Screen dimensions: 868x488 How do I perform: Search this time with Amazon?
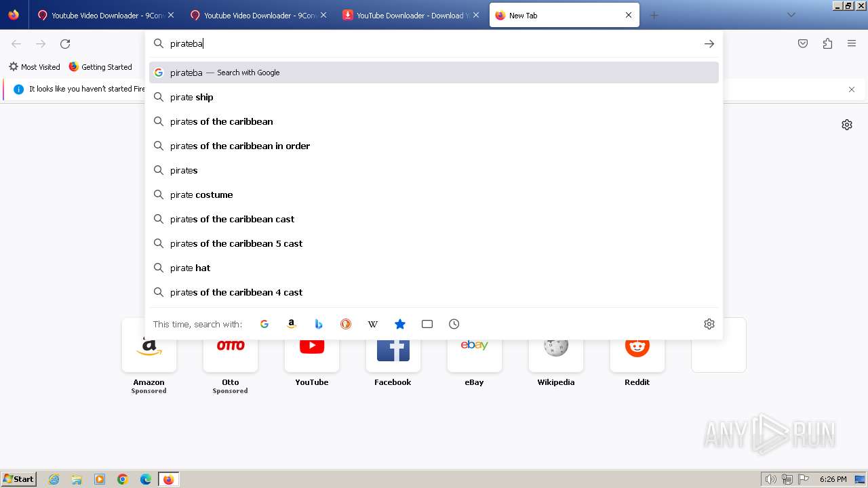pos(292,324)
